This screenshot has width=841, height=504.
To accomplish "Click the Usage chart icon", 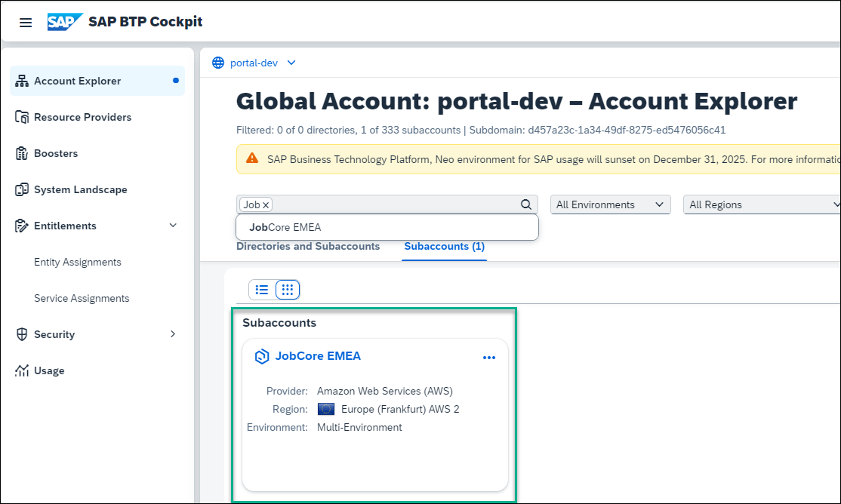I will (21, 370).
